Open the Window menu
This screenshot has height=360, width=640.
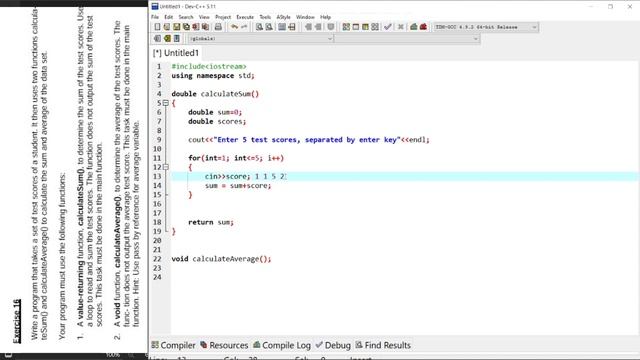pyautogui.click(x=305, y=17)
